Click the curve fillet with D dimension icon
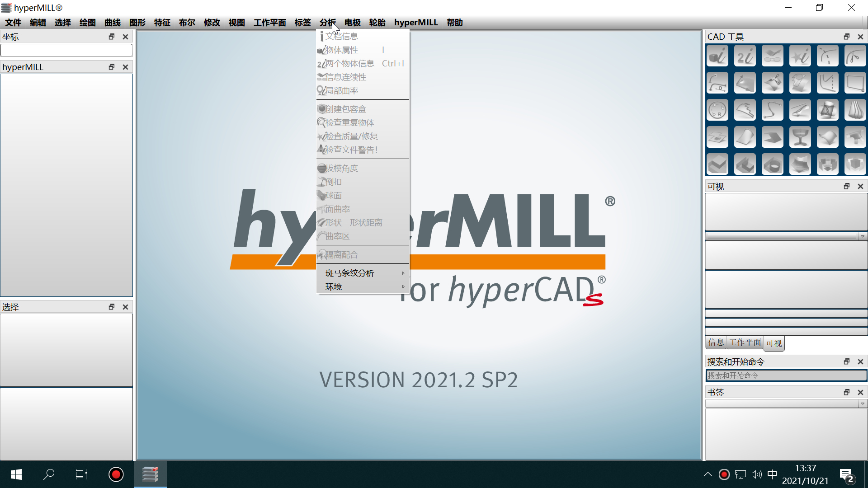868x488 pixels. 717,83
